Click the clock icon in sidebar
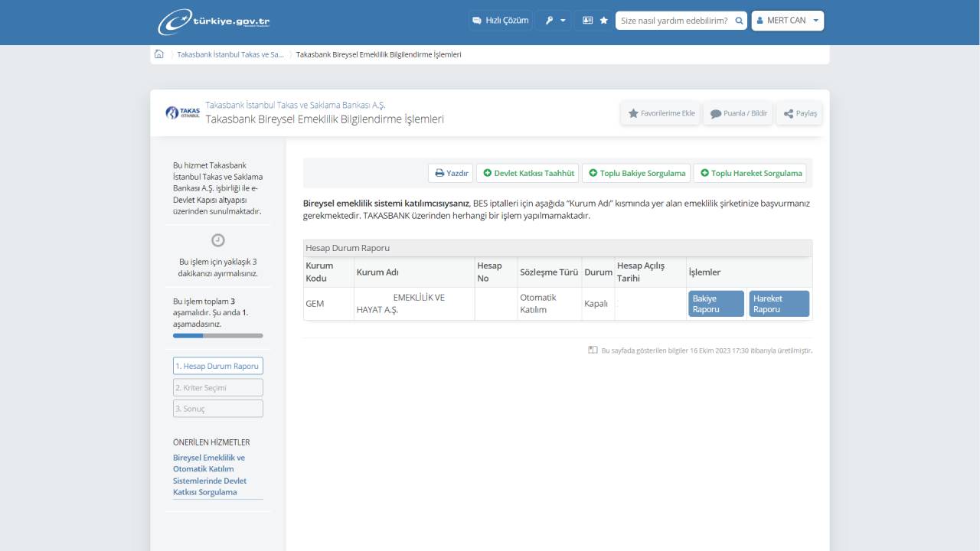 (x=218, y=240)
